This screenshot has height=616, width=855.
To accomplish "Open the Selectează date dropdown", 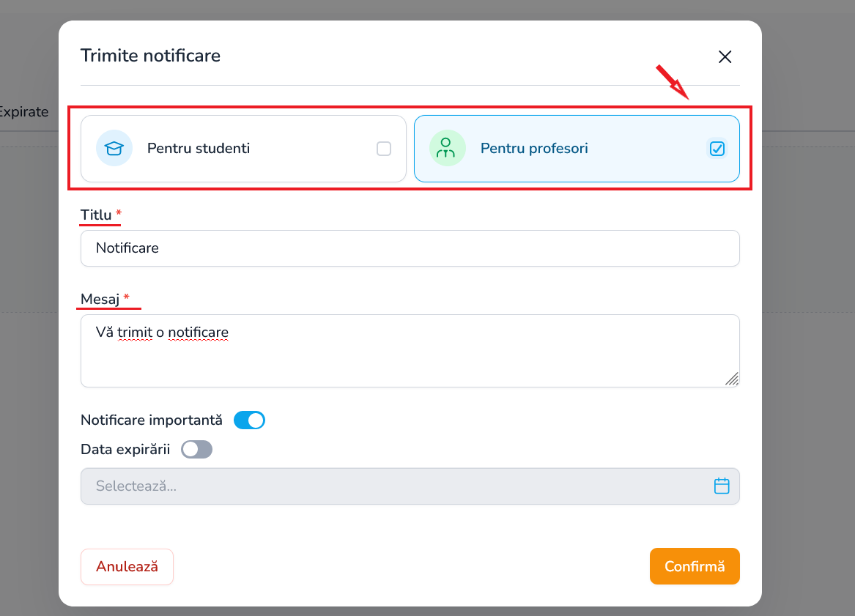I will [x=410, y=486].
